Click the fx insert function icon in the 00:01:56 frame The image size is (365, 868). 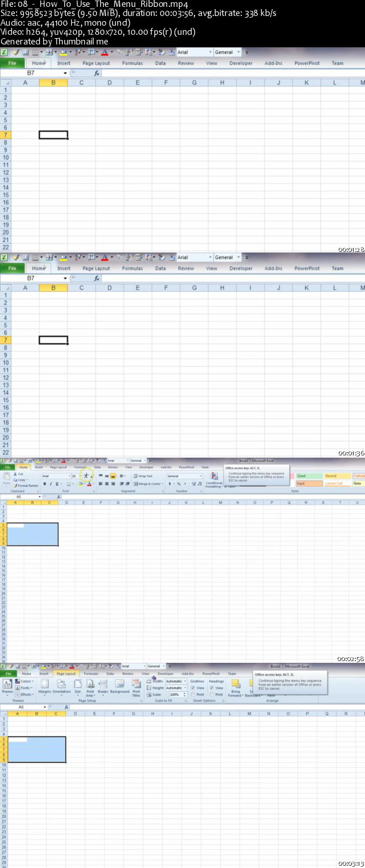pyautogui.click(x=97, y=278)
